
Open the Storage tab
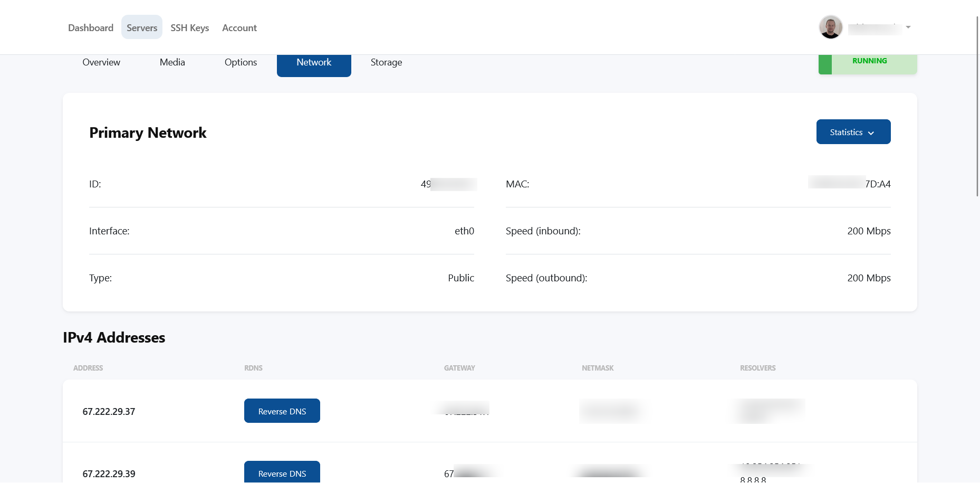pyautogui.click(x=386, y=62)
